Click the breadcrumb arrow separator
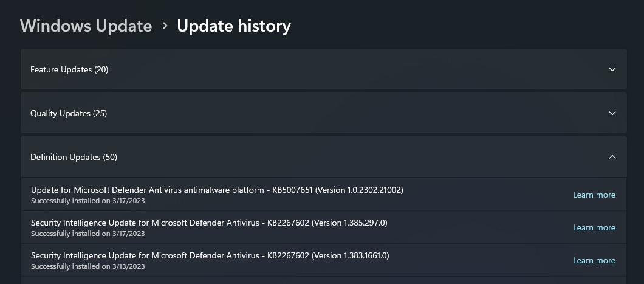Image resolution: width=644 pixels, height=284 pixels. [x=165, y=26]
